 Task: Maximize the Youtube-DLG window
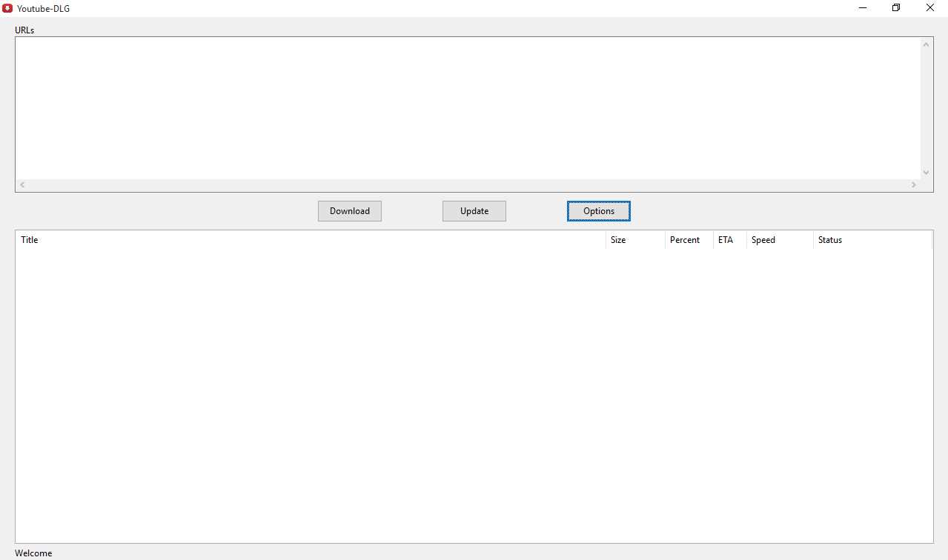click(895, 7)
